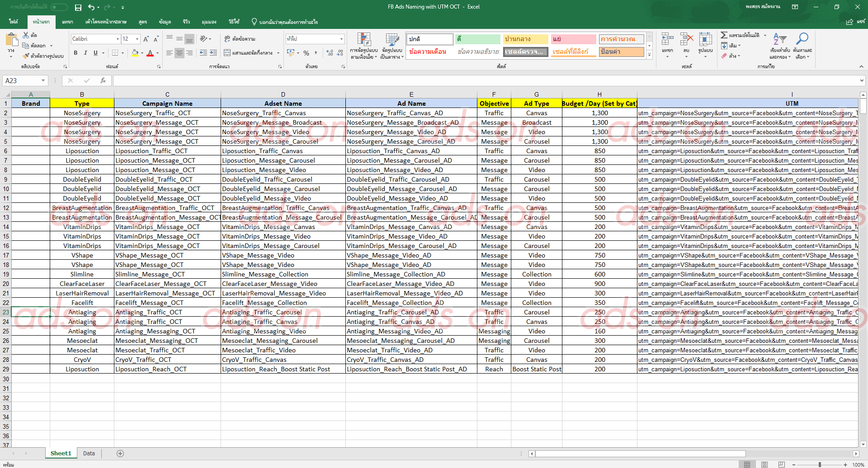Expand the cell styles gallery More arrow
Screen dimensions: 868x468
pos(650,55)
